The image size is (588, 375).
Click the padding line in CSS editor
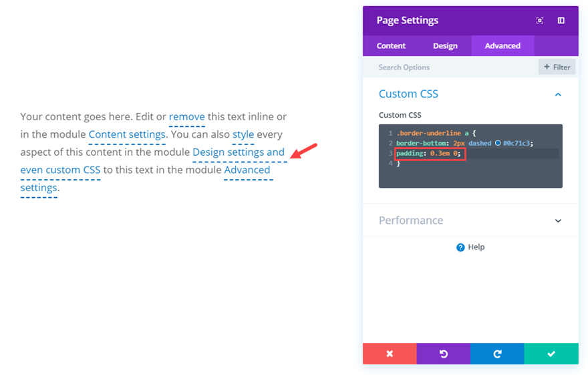[428, 154]
